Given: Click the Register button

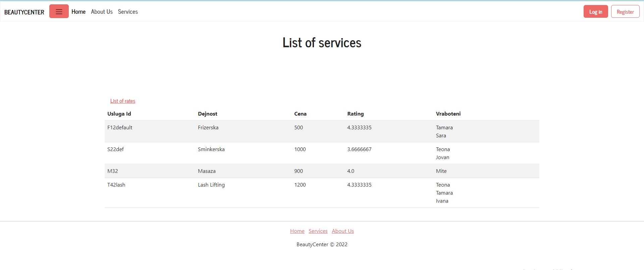Looking at the screenshot, I should pos(625,12).
